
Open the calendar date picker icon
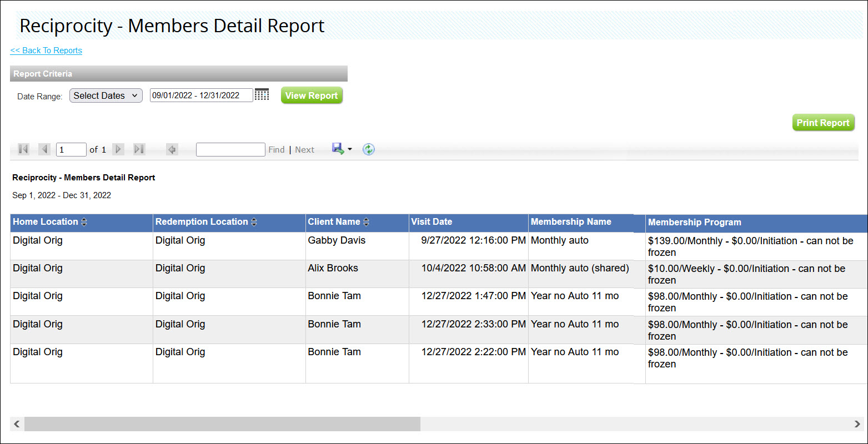click(262, 95)
